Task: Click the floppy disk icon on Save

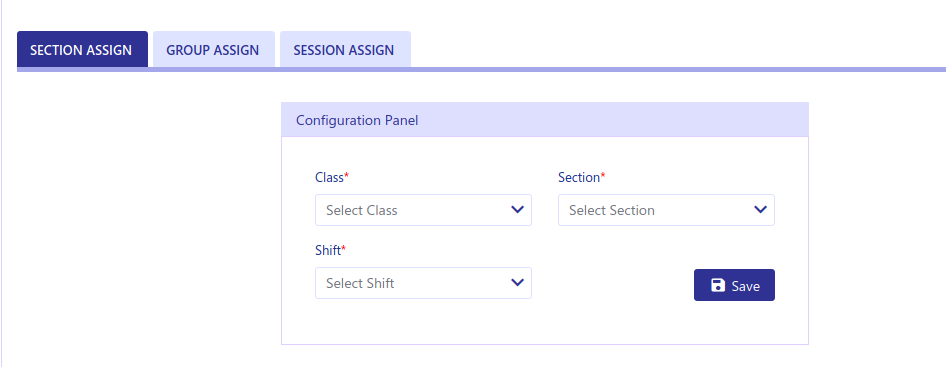Action: click(x=718, y=286)
